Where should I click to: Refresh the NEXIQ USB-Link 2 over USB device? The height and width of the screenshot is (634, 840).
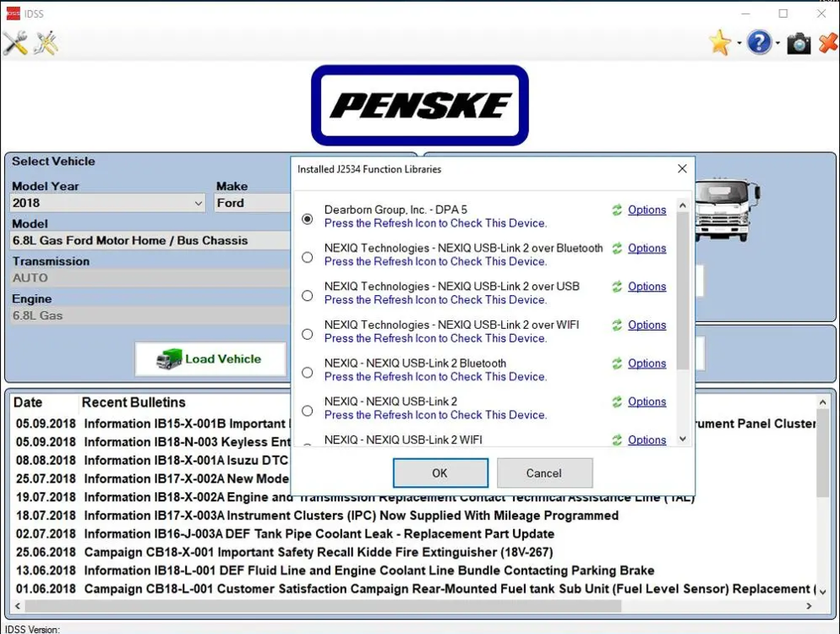coord(617,287)
